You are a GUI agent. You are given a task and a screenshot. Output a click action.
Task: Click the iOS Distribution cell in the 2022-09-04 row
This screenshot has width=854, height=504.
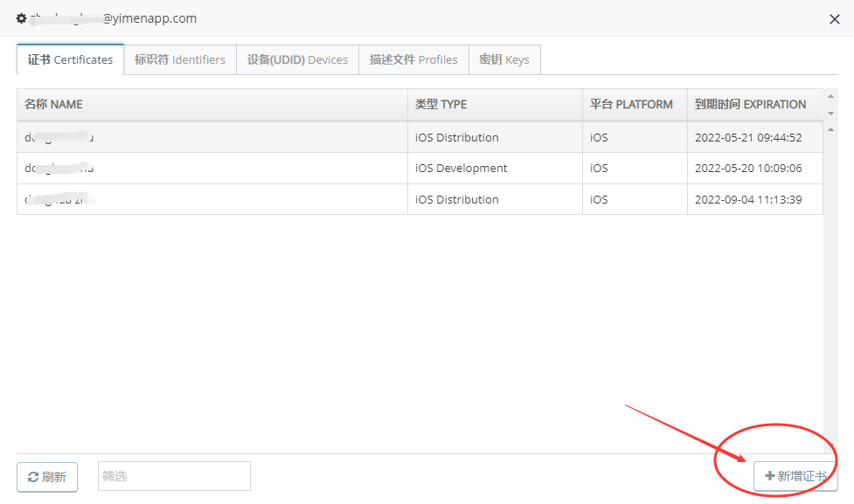tap(495, 199)
